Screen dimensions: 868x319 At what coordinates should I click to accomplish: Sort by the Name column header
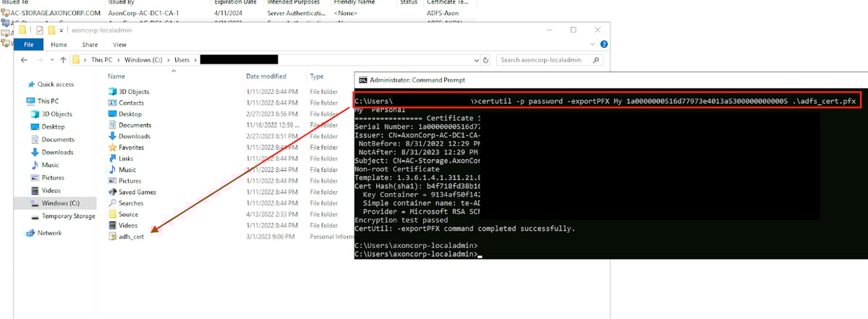tap(116, 76)
